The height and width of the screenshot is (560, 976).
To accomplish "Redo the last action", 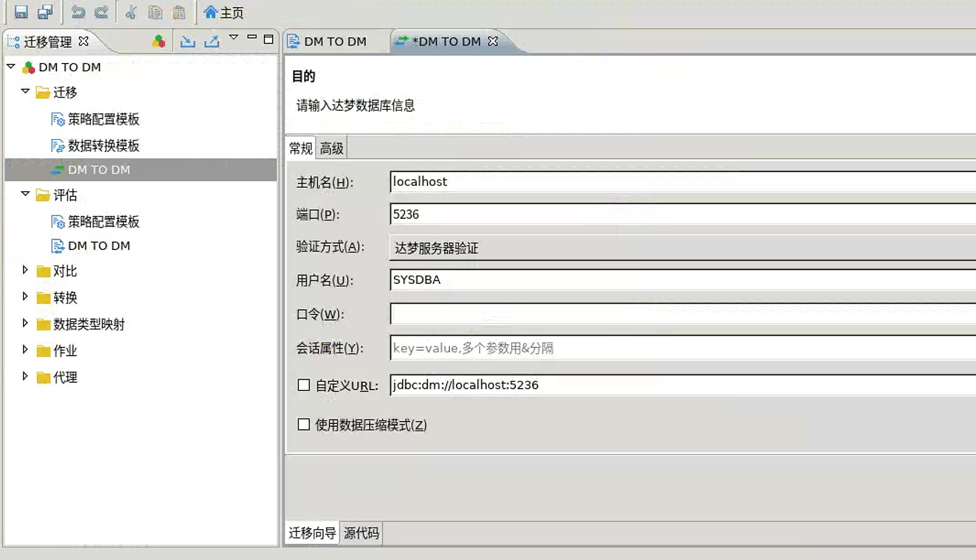I will (x=102, y=12).
